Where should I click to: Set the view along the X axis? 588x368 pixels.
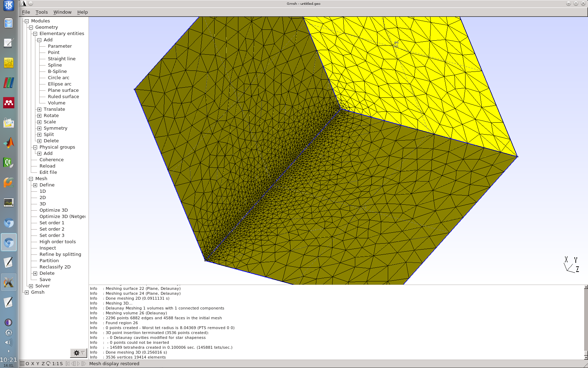pyautogui.click(x=33, y=364)
